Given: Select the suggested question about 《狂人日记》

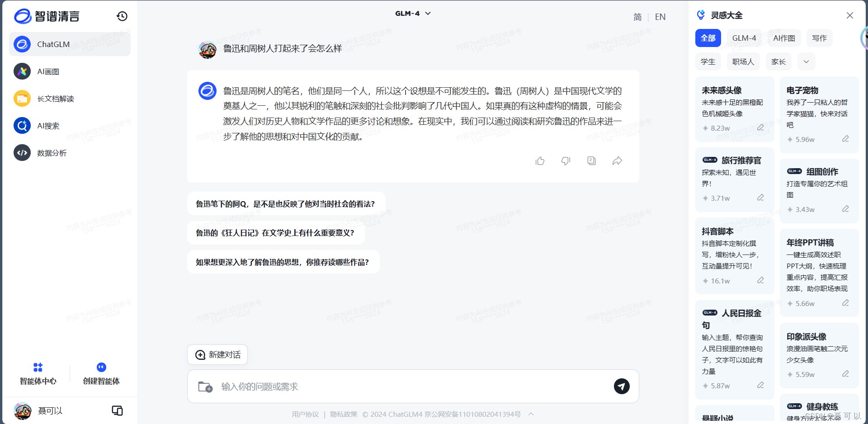Looking at the screenshot, I should pyautogui.click(x=276, y=233).
